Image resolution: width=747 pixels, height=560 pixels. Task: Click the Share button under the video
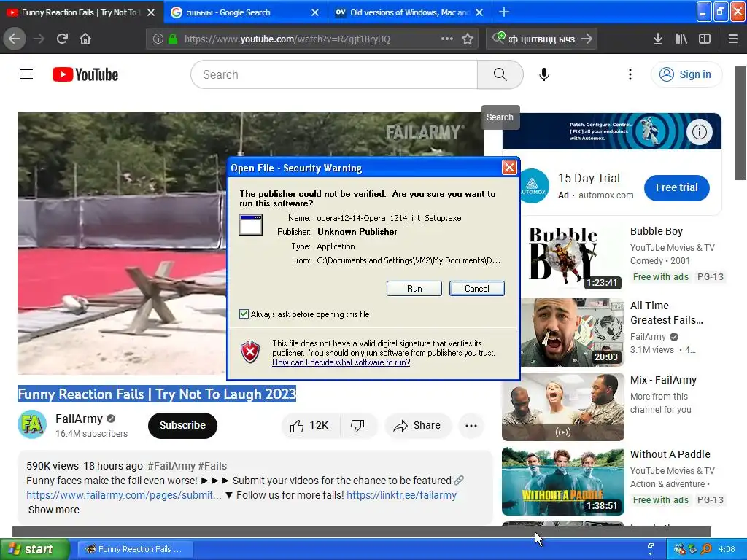pyautogui.click(x=417, y=426)
